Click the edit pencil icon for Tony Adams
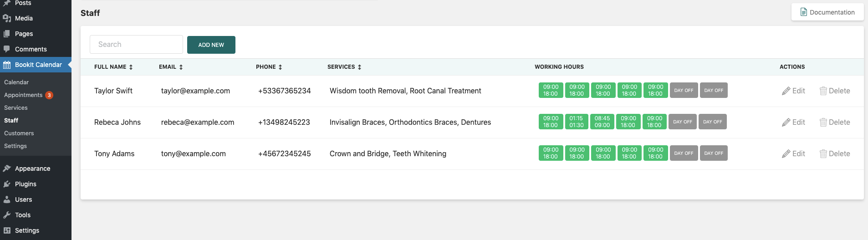 coord(786,154)
